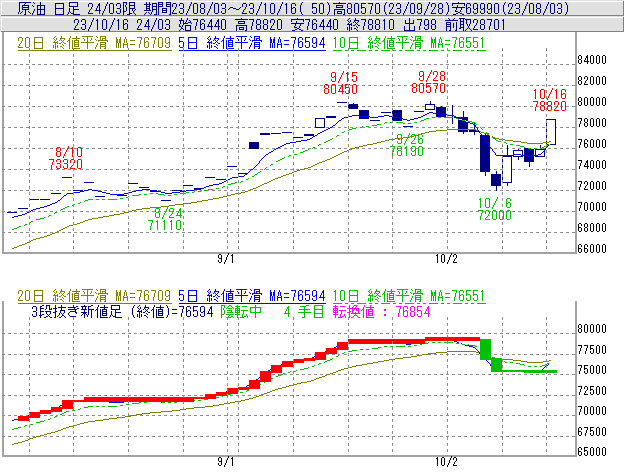
Task: Click the latest white candlestick for 10/16
Action: pos(551,132)
